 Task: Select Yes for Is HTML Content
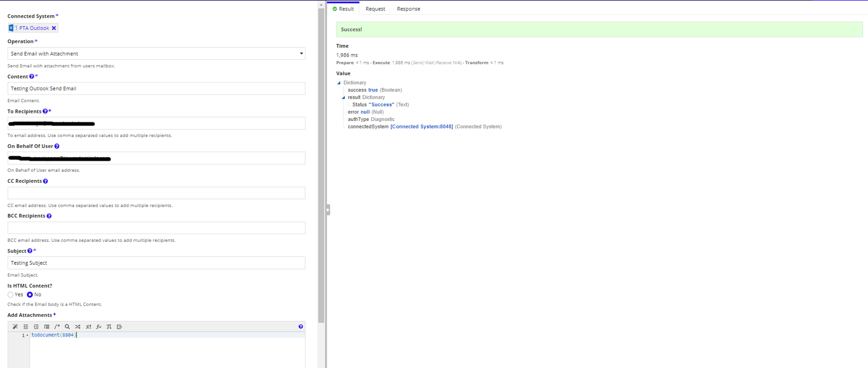point(10,294)
